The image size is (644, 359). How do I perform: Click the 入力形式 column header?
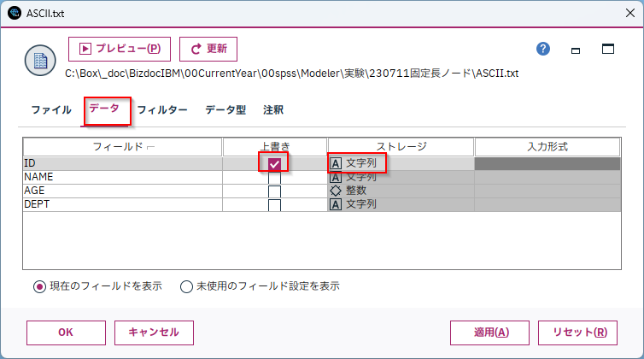[x=547, y=147]
